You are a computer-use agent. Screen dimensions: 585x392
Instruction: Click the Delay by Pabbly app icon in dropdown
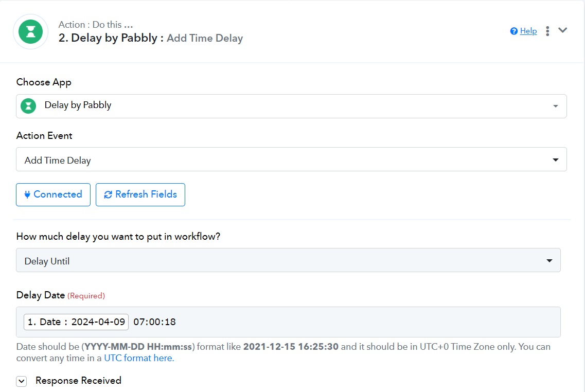click(28, 106)
